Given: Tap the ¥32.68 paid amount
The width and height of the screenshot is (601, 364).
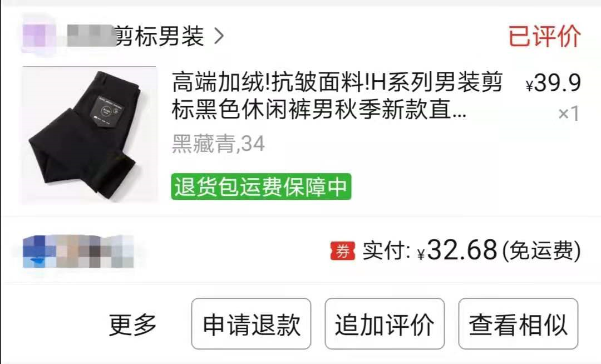Looking at the screenshot, I should tap(457, 250).
